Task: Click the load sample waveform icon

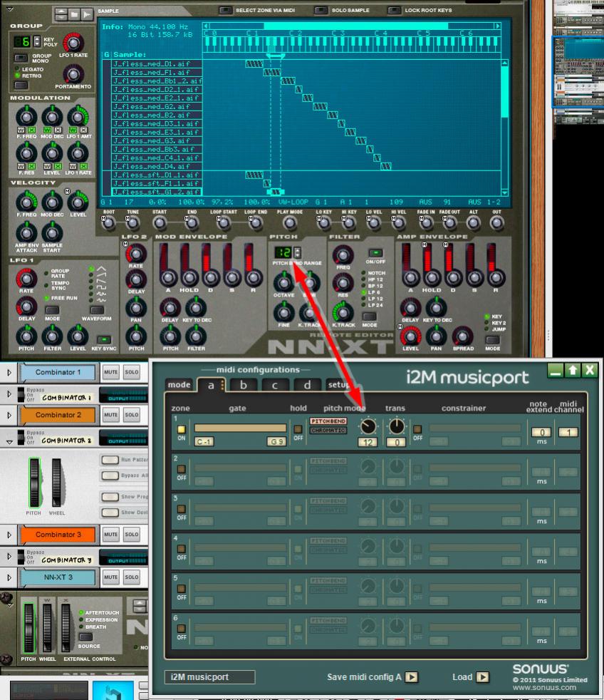Action: [87, 14]
